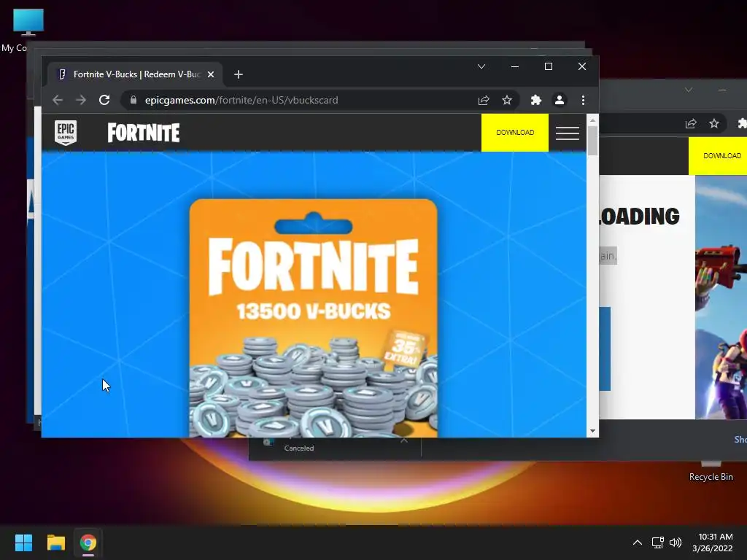Go back using browser back arrow
The width and height of the screenshot is (747, 560).
58,100
